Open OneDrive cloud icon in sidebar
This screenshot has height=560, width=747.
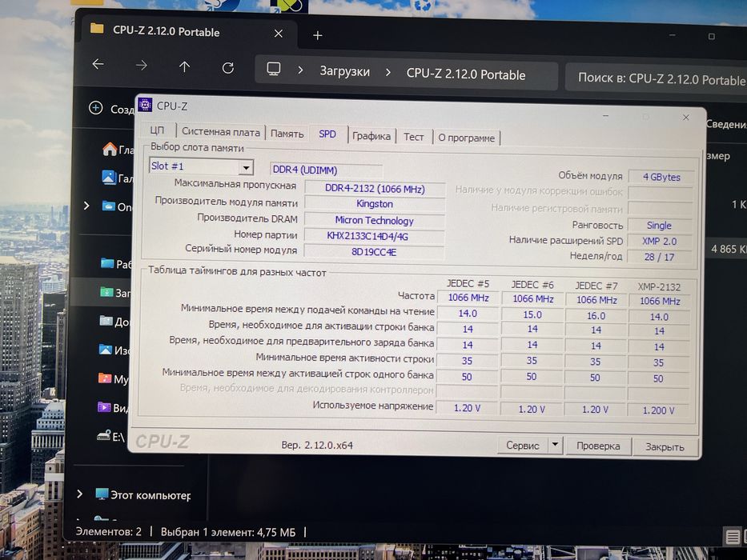pyautogui.click(x=109, y=206)
